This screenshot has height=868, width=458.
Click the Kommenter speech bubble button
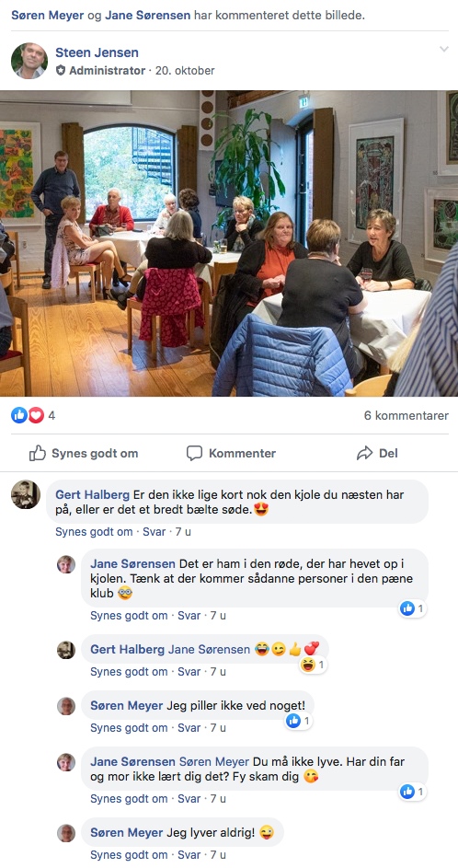click(x=231, y=454)
